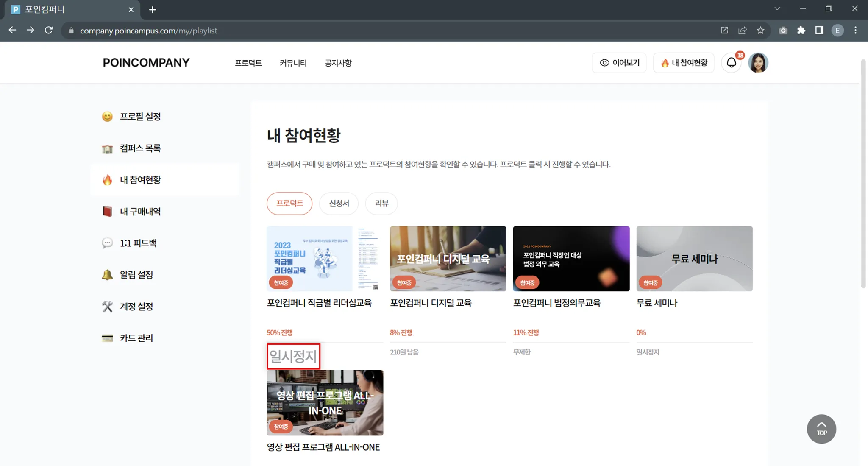868x466 pixels.
Task: Click the notification bell icon
Action: (731, 63)
